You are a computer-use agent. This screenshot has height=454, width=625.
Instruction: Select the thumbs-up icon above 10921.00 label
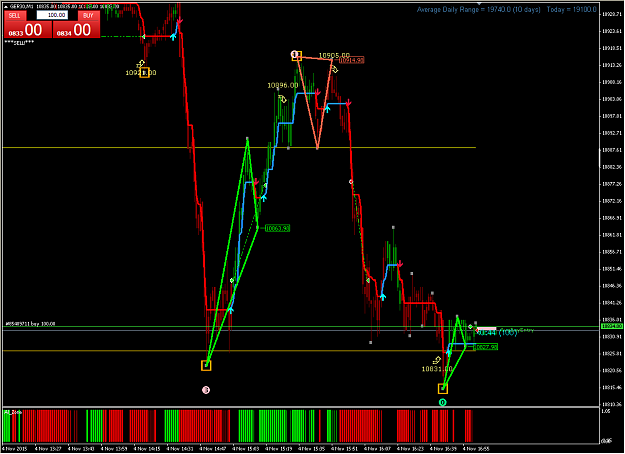140,64
